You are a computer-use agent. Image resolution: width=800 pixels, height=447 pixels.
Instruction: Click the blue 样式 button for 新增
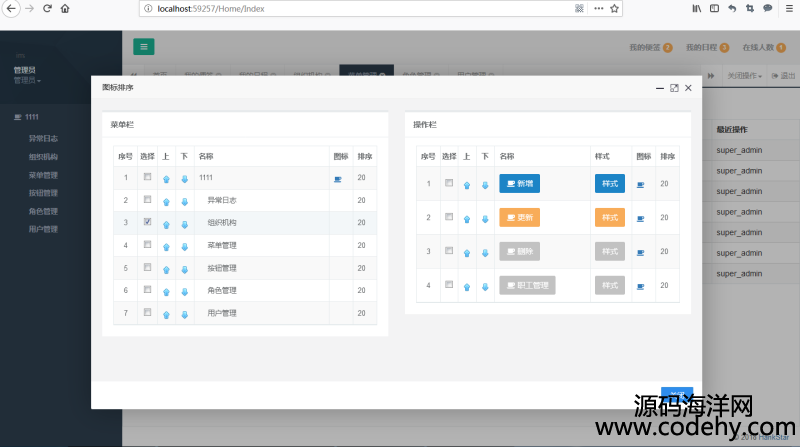[609, 184]
